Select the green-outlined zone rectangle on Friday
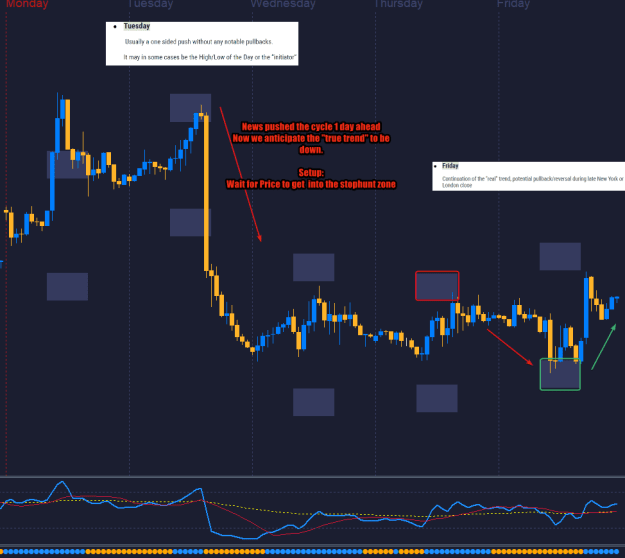Viewport: 625px width, 558px height. tap(560, 374)
